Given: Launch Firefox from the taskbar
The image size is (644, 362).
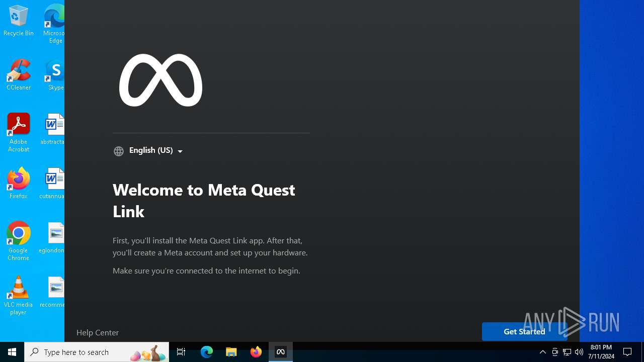Looking at the screenshot, I should tap(256, 352).
